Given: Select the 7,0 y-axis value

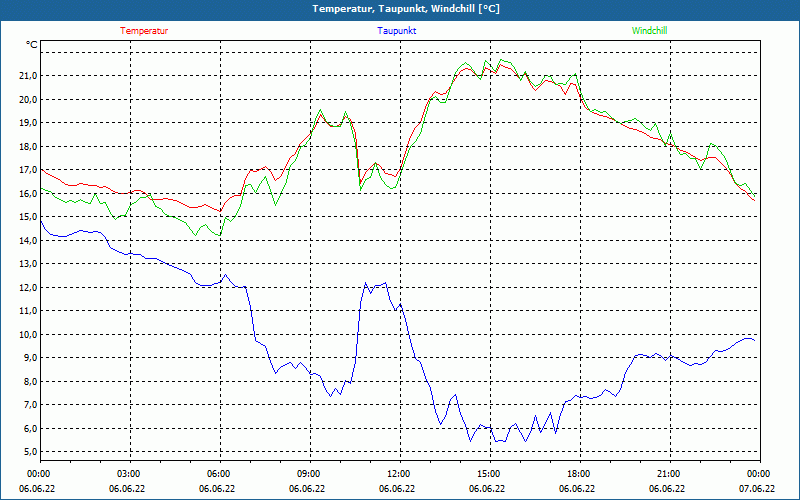Looking at the screenshot, I should click(x=31, y=405).
